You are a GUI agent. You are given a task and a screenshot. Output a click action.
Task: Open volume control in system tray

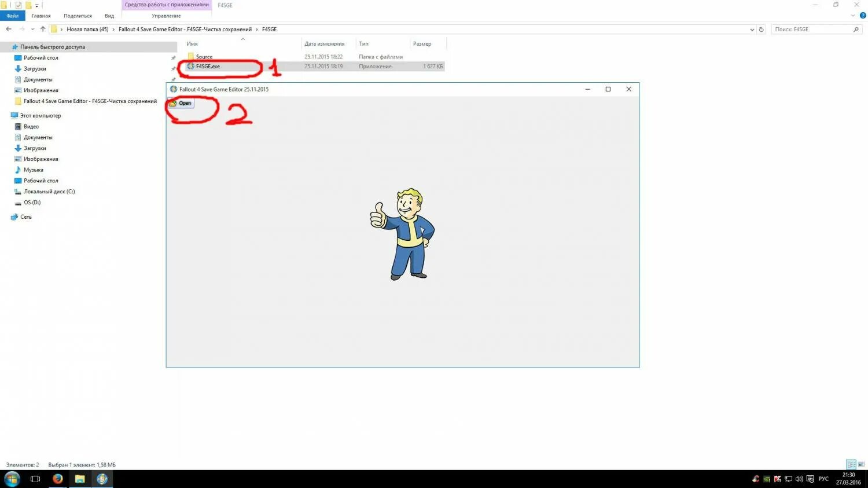[799, 479]
